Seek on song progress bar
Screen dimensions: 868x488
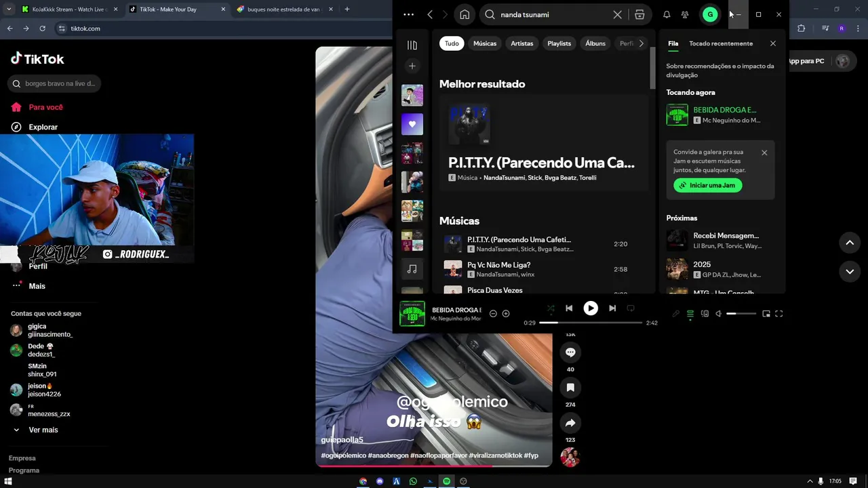591,323
